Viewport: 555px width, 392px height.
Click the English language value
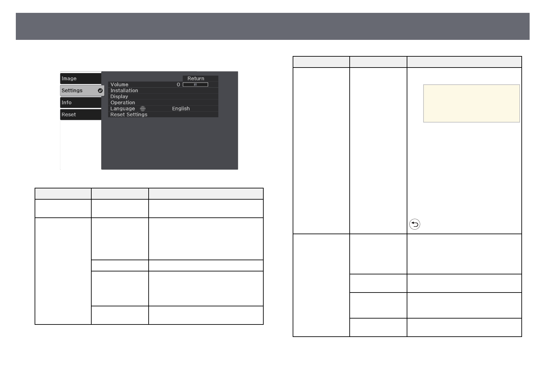[x=181, y=109]
